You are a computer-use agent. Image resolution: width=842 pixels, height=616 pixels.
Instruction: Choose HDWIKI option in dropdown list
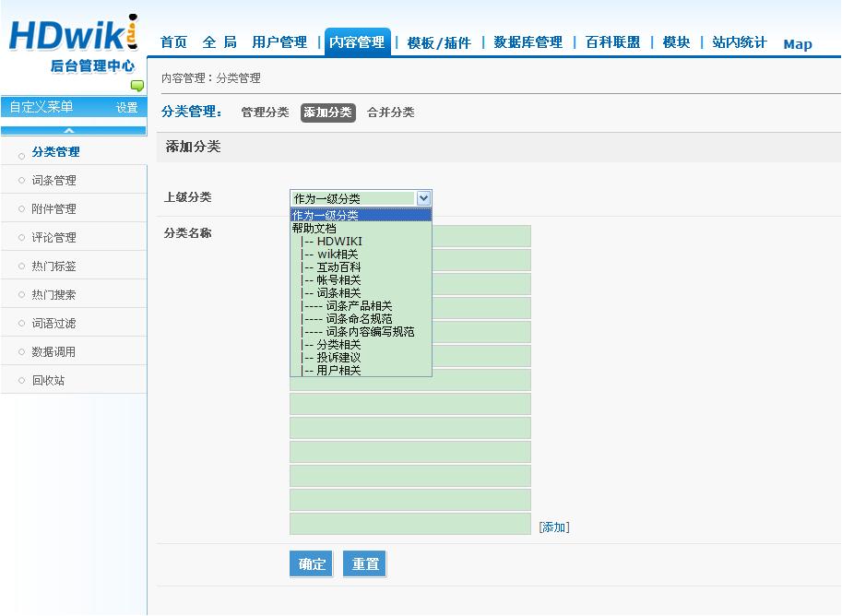(x=361, y=241)
